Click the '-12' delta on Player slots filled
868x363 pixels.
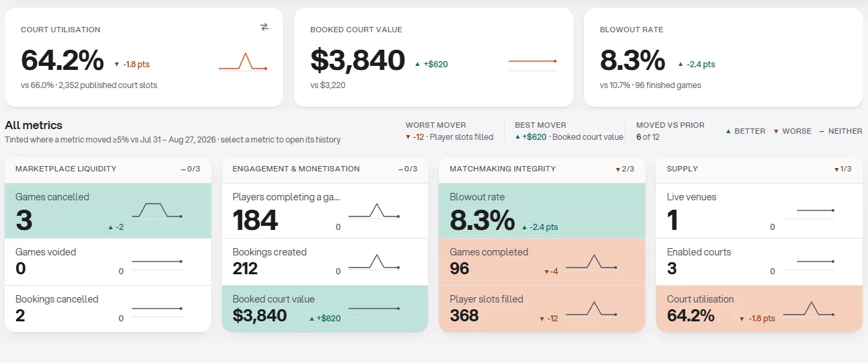[548, 319]
